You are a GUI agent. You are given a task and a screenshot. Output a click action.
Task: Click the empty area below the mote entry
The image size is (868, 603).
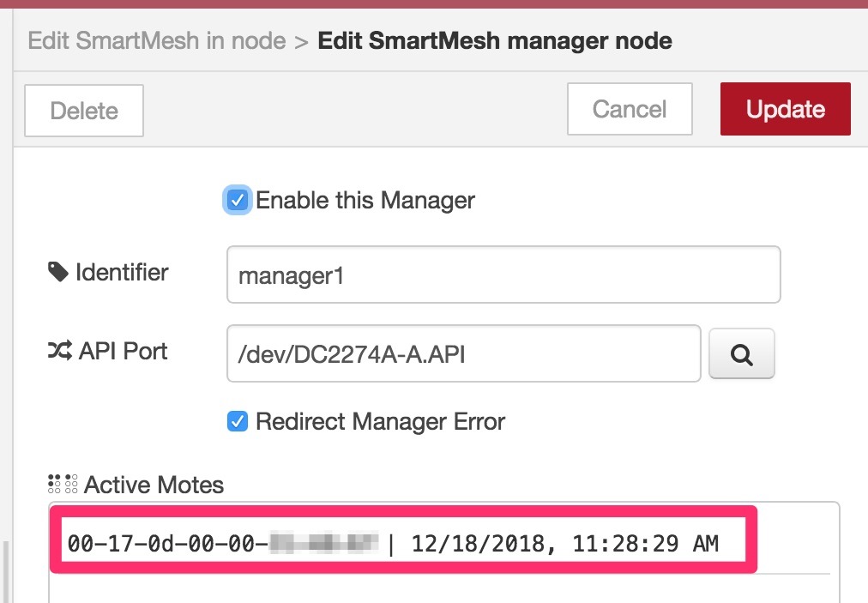tap(444, 588)
